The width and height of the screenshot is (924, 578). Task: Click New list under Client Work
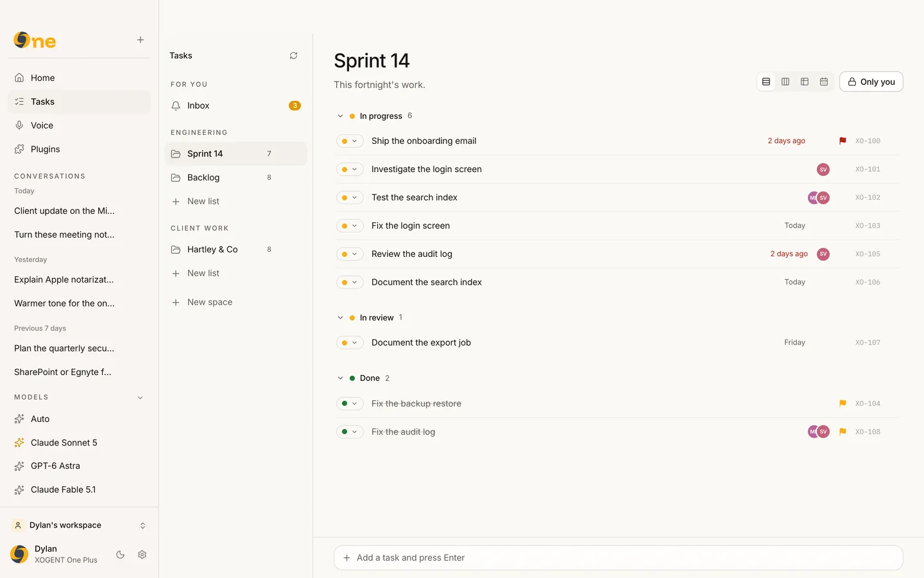pyautogui.click(x=236, y=273)
